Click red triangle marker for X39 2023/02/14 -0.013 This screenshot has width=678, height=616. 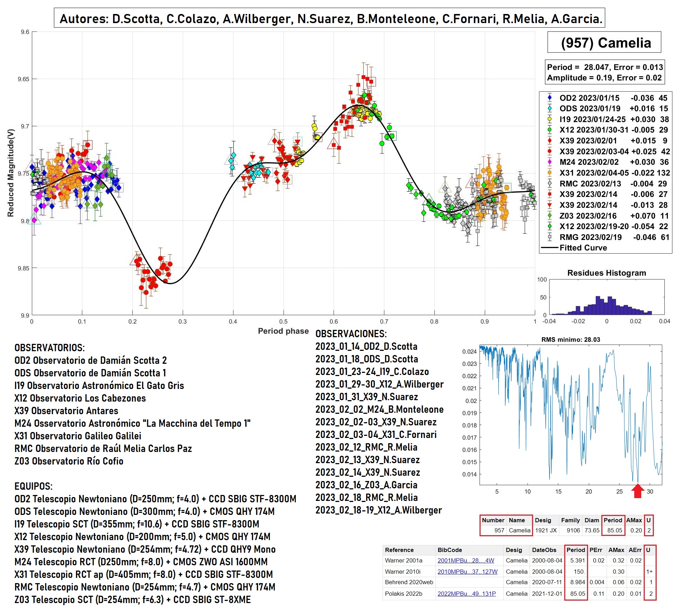click(550, 205)
